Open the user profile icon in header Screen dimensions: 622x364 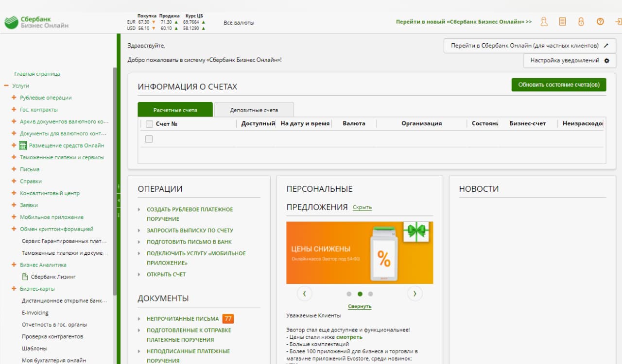544,22
